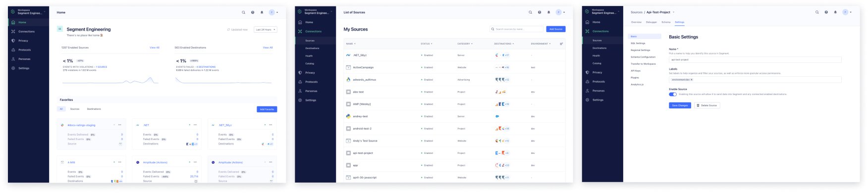Click search icon in Api-Test-Project window header
This screenshot has width=868, height=193.
pyautogui.click(x=817, y=12)
